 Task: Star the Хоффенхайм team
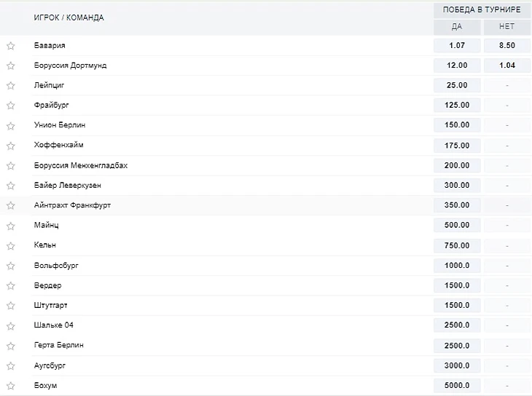(x=11, y=146)
